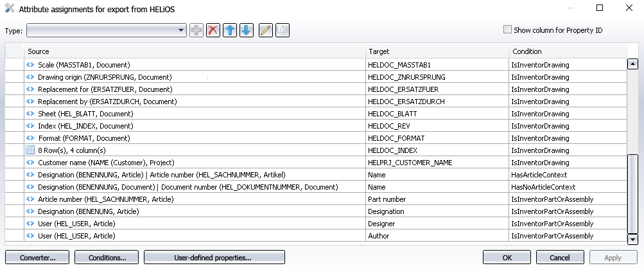Enable Show column for Property ID checkbox
The image size is (644, 268).
pyautogui.click(x=508, y=30)
